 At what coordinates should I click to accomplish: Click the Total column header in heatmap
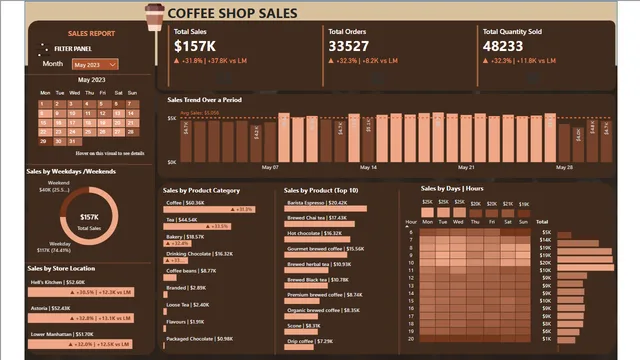(542, 222)
